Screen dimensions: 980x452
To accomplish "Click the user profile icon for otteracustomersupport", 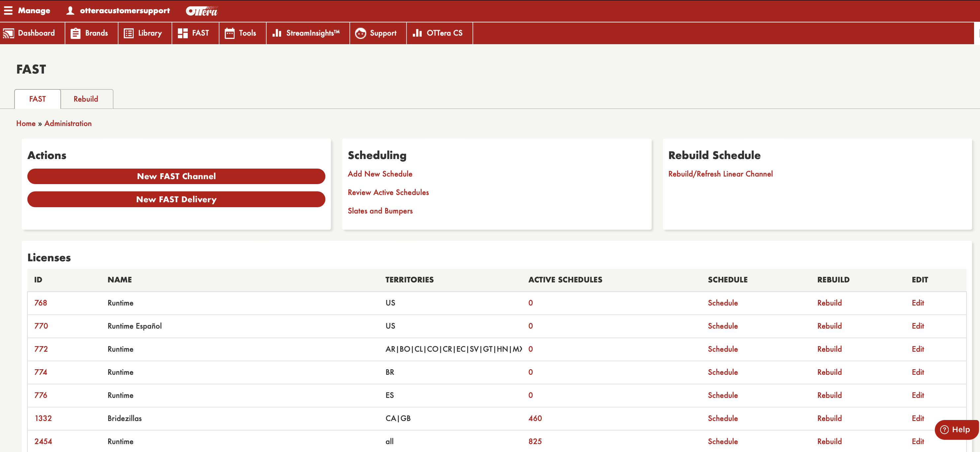I will (x=70, y=11).
